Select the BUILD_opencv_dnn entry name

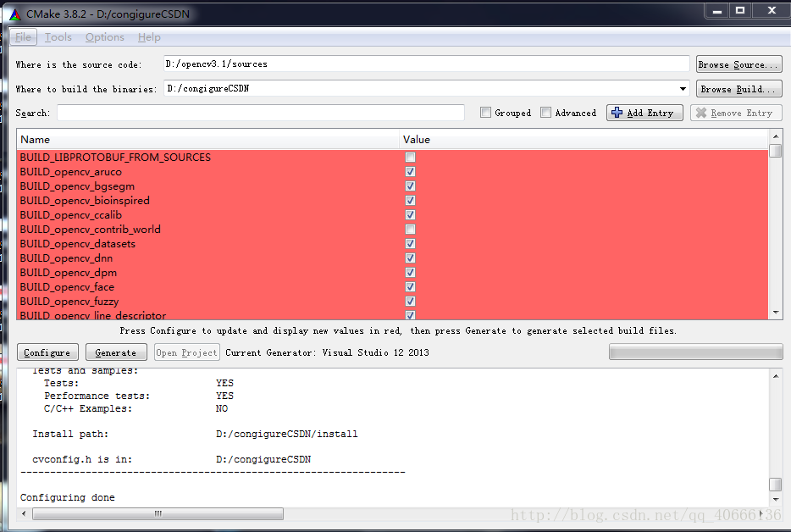point(66,258)
